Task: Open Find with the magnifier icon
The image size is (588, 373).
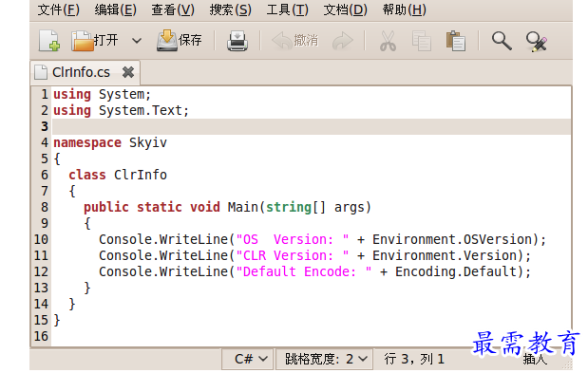Action: click(x=502, y=41)
